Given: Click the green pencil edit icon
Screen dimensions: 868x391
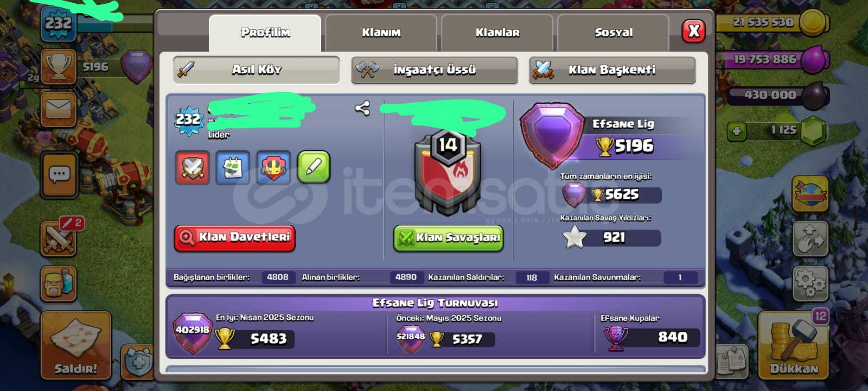Looking at the screenshot, I should click(x=314, y=167).
